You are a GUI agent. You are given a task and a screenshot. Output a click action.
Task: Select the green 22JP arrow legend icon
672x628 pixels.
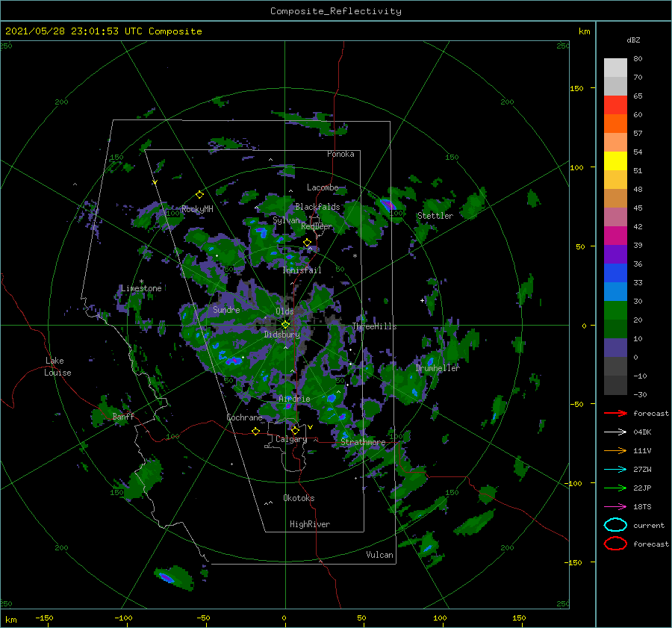coord(615,488)
